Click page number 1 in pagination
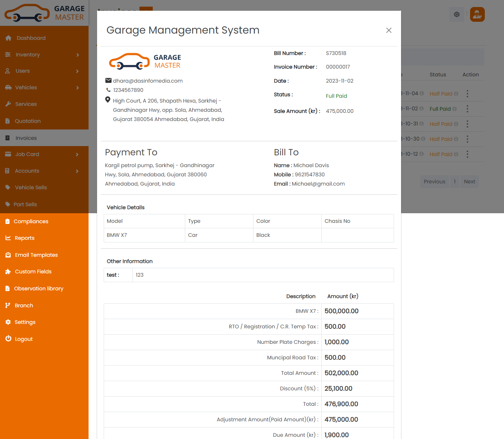Screen dimensions: 504x439 (455, 182)
